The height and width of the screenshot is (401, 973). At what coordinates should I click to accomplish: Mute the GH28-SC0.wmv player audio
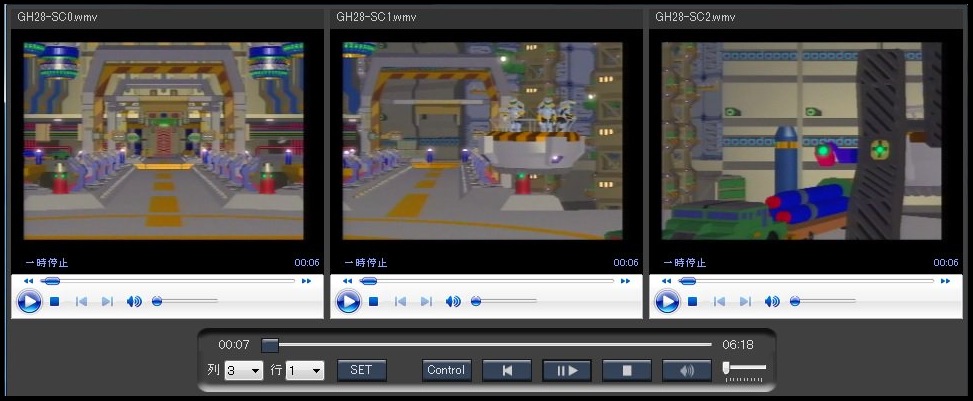(133, 302)
